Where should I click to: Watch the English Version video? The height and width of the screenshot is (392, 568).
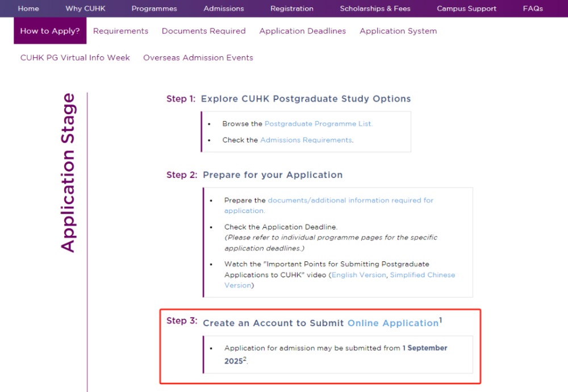click(x=358, y=275)
